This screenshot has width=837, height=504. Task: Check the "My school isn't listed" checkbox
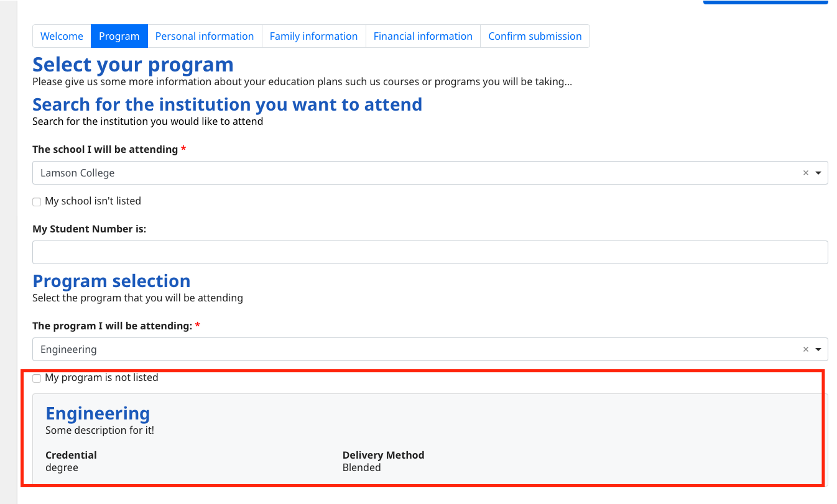[37, 201]
